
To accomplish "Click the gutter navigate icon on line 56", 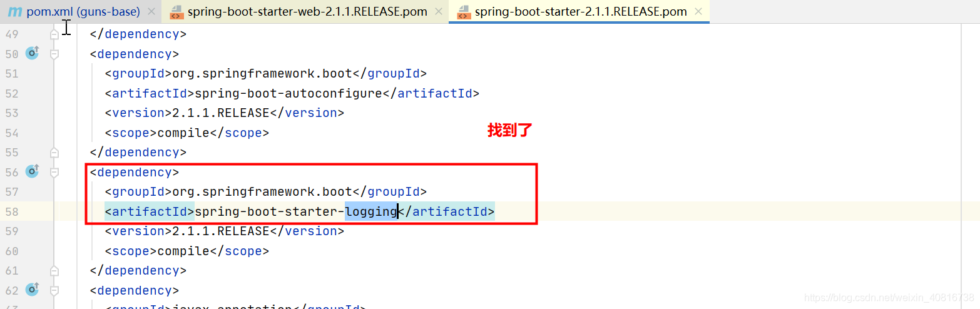I will (32, 171).
